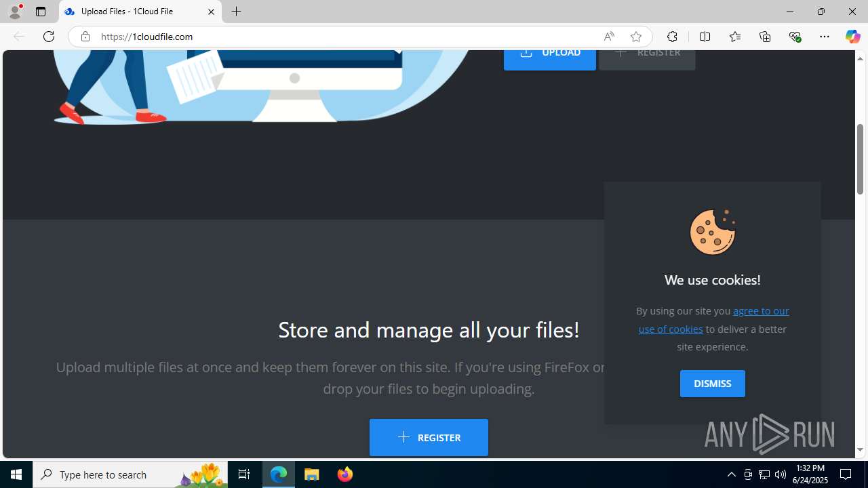Open Microsoft Edge from the taskbar

[x=279, y=474]
